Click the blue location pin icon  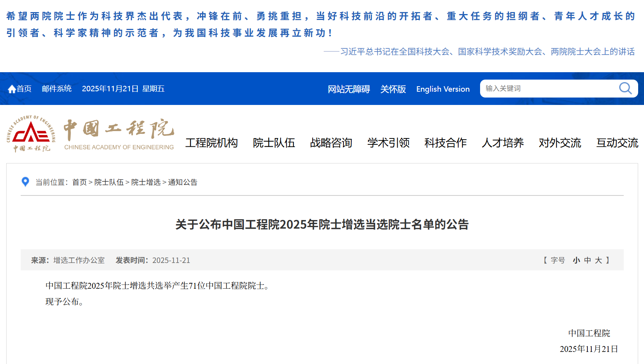(25, 182)
